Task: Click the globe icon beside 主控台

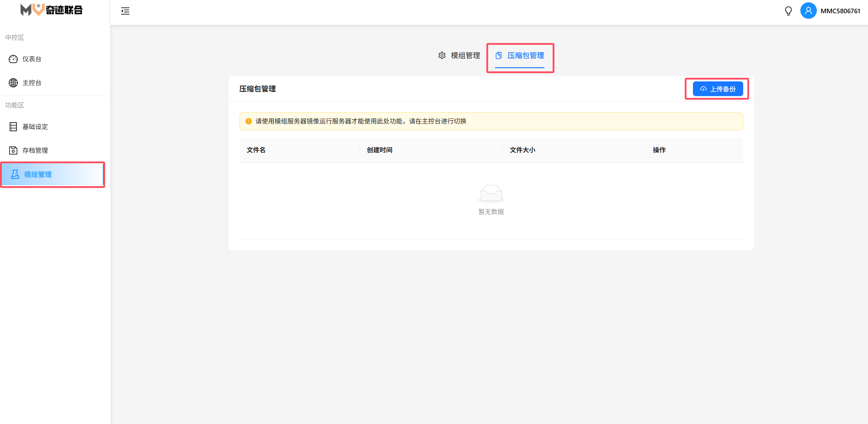Action: [13, 83]
